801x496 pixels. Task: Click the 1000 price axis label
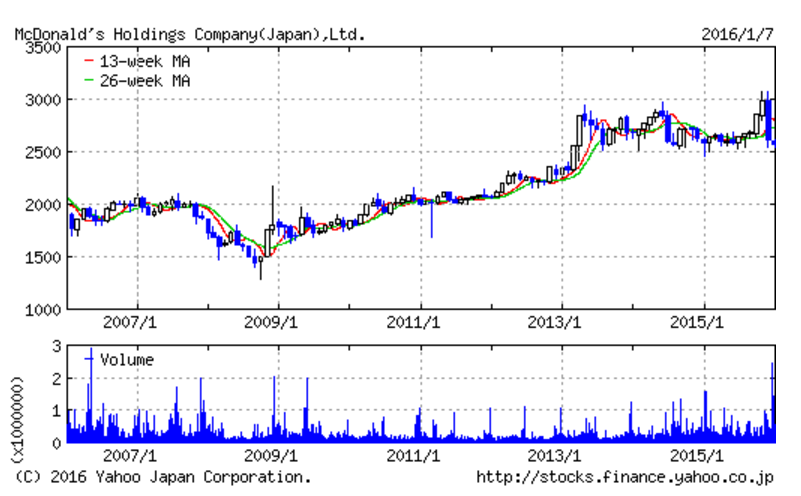(x=42, y=309)
